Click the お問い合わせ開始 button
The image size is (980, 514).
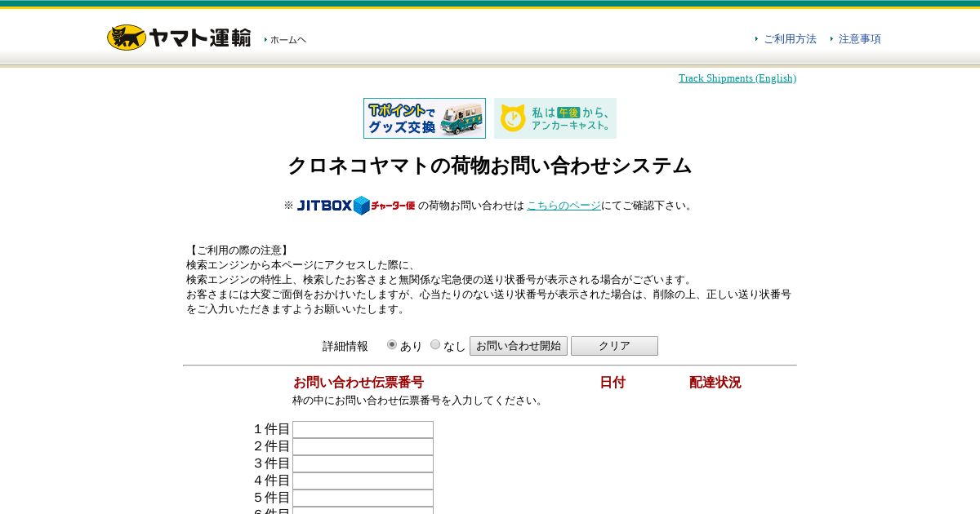(x=519, y=346)
